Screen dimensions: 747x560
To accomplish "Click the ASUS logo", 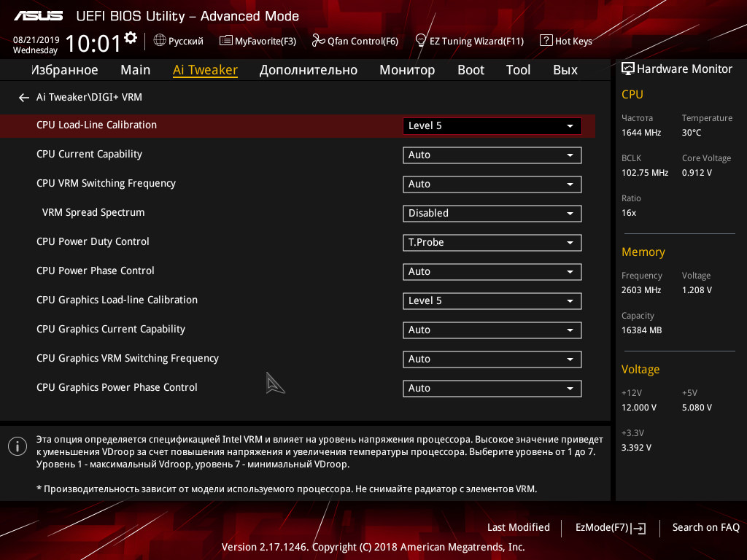I will [38, 16].
